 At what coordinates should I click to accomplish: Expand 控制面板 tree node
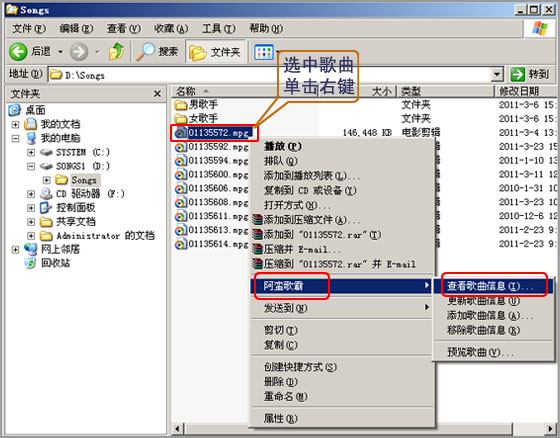(31, 208)
